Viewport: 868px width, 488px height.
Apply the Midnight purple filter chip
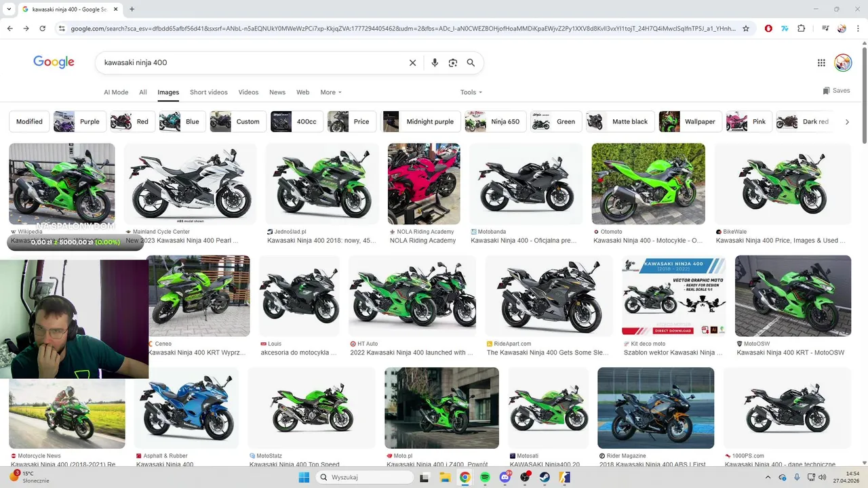[421, 122]
